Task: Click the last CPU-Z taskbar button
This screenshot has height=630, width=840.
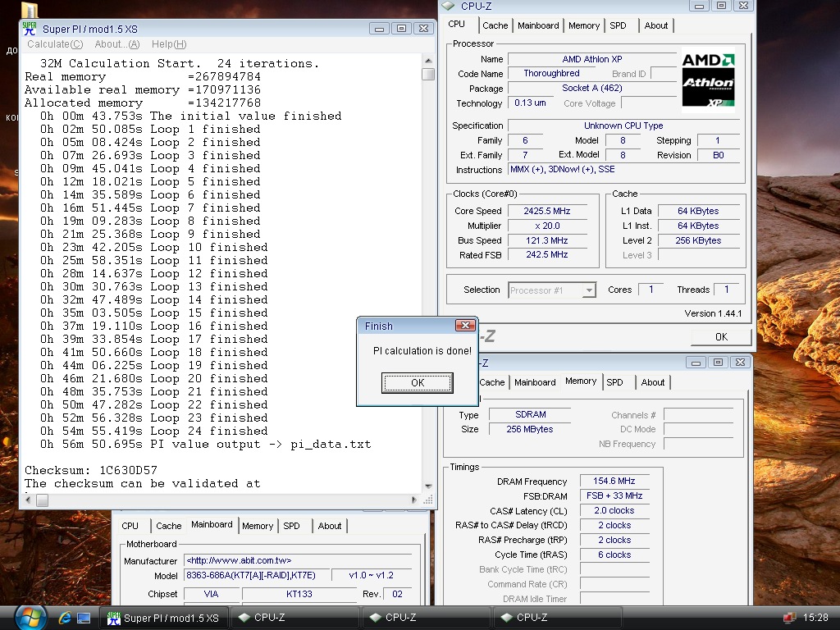Action: coord(556,618)
